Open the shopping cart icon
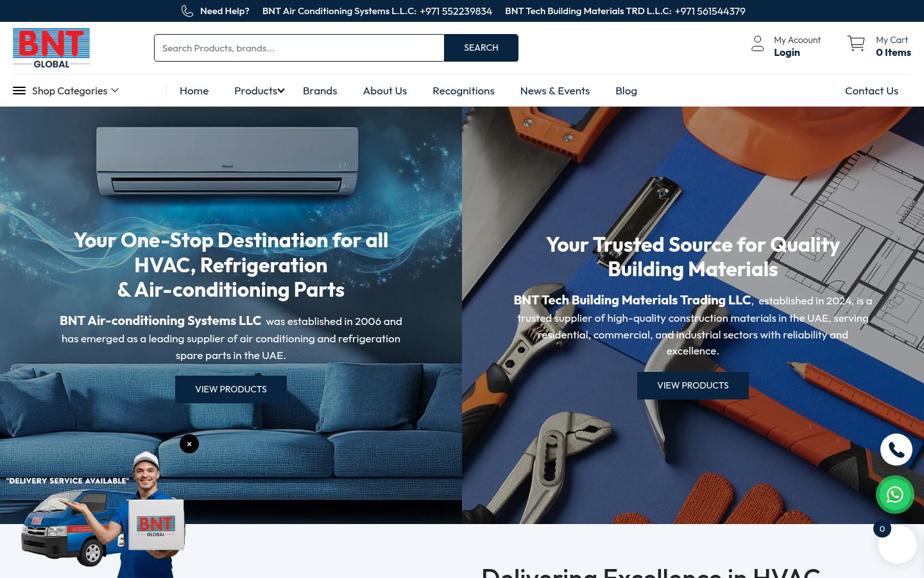Screen dimensions: 924x578 pyautogui.click(x=856, y=43)
